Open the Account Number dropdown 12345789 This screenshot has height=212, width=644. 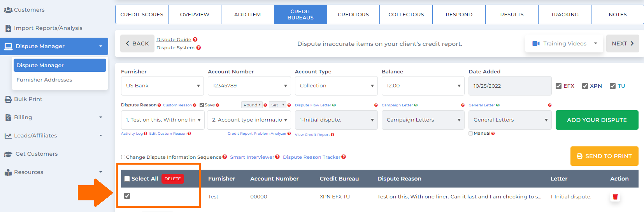(249, 86)
